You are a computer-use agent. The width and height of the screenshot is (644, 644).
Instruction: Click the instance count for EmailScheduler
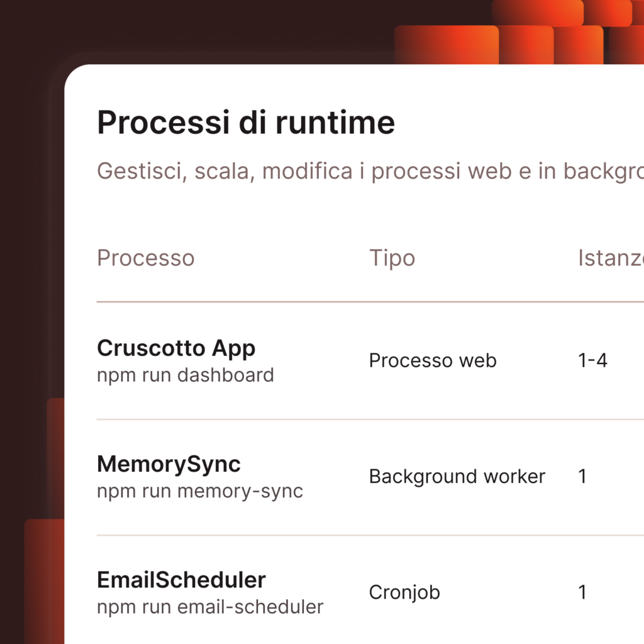click(x=582, y=592)
